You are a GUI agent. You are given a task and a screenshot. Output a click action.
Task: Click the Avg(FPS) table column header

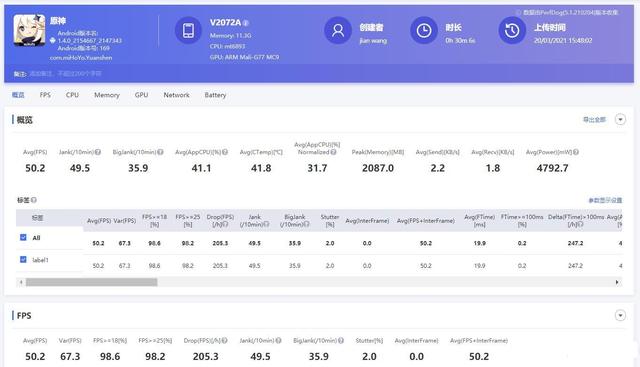pyautogui.click(x=99, y=220)
